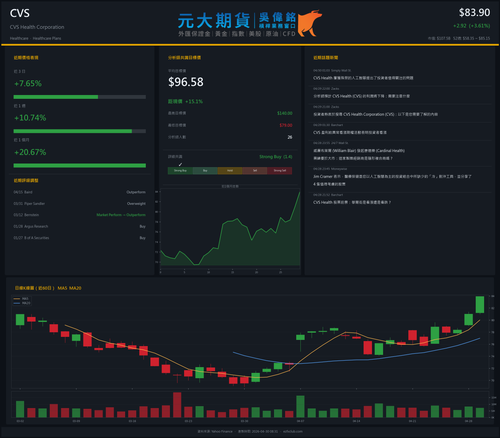Viewport: 500px width, 438px height.
Task: Click the tallest green candlestick at chart's right end
Action: (x=480, y=305)
